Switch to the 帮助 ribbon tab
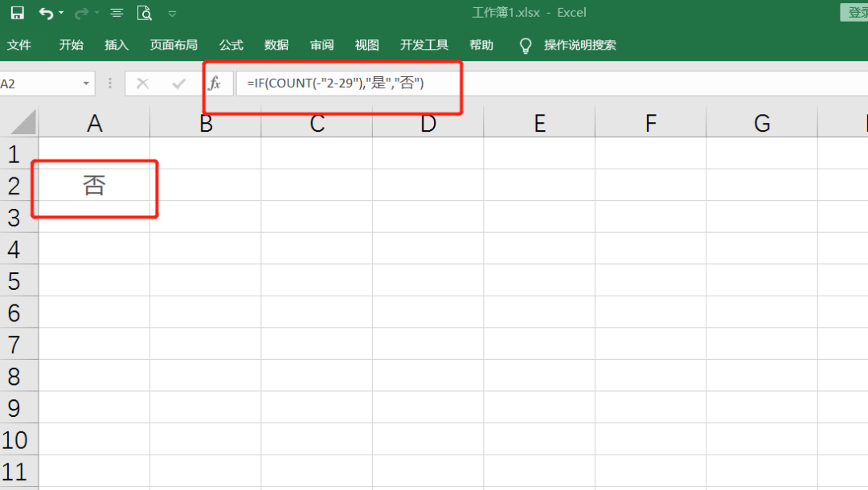 (481, 45)
